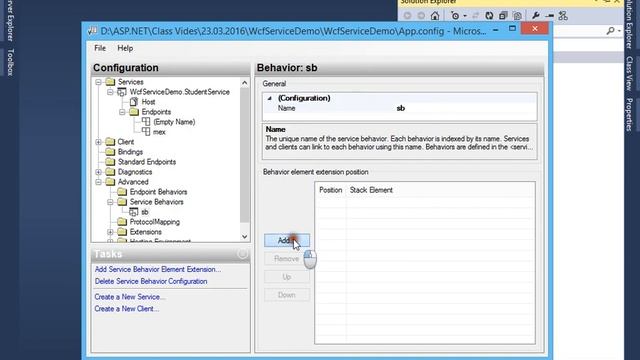Click the Name property value sb

click(401, 108)
